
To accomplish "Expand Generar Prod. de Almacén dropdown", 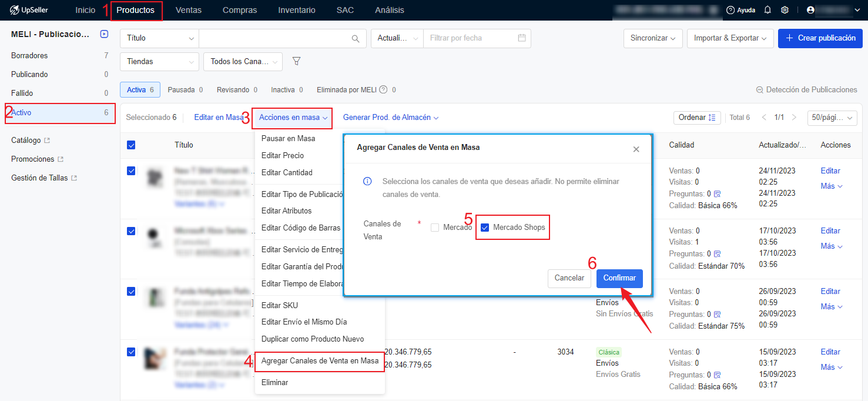I will pos(391,118).
